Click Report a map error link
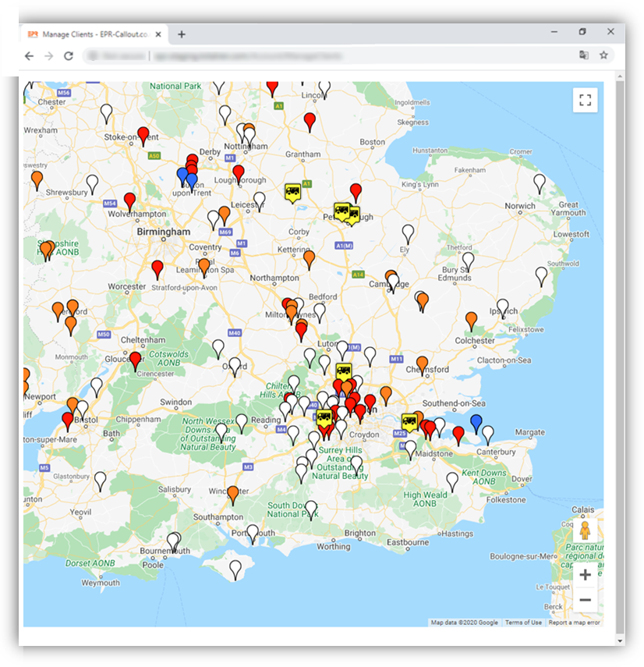Screen dimensions: 644x667 [x=574, y=623]
